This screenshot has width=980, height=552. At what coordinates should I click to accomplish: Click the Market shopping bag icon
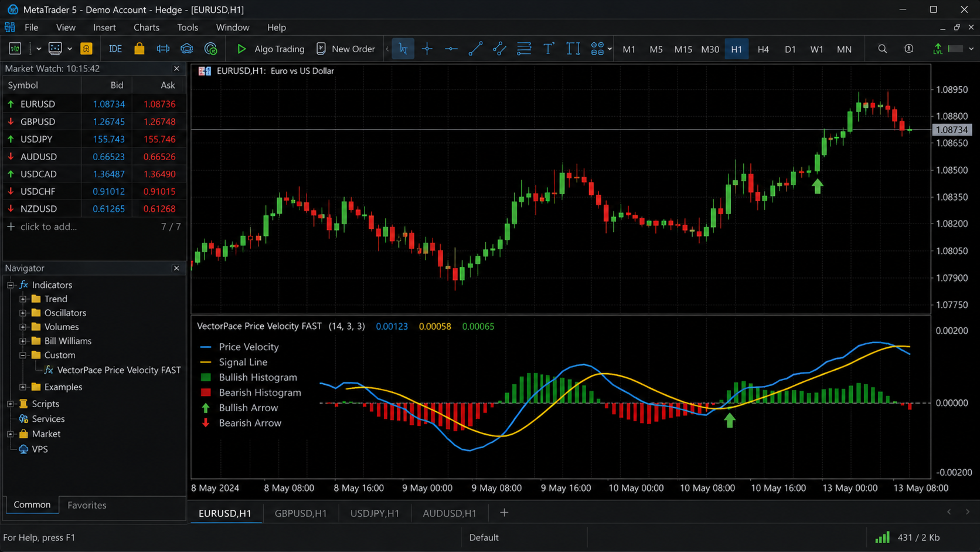tap(139, 49)
